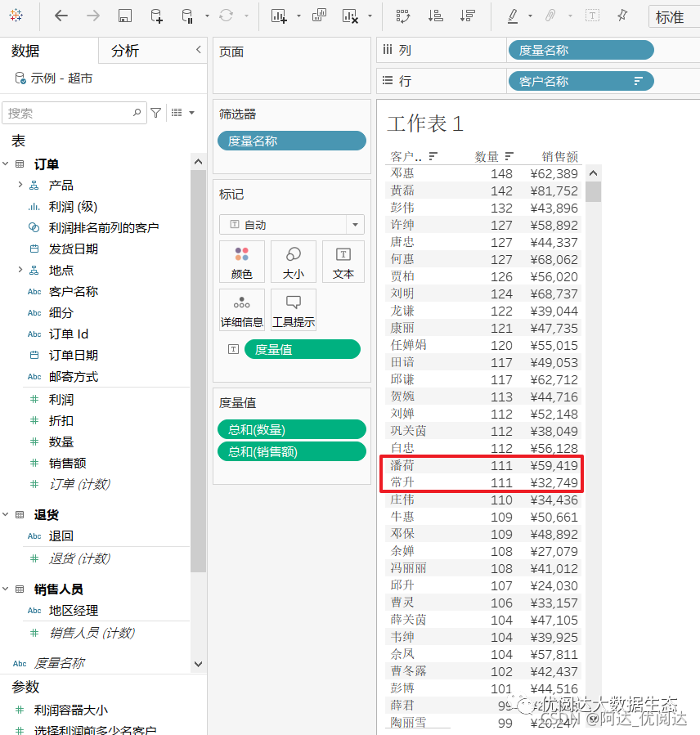Viewport: 700px width, 735px height.
Task: Select the 订单日期 field
Action: tap(74, 355)
